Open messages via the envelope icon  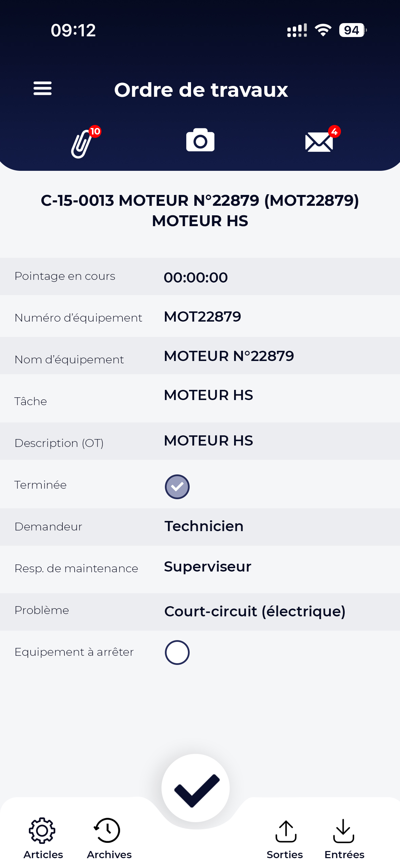click(319, 142)
